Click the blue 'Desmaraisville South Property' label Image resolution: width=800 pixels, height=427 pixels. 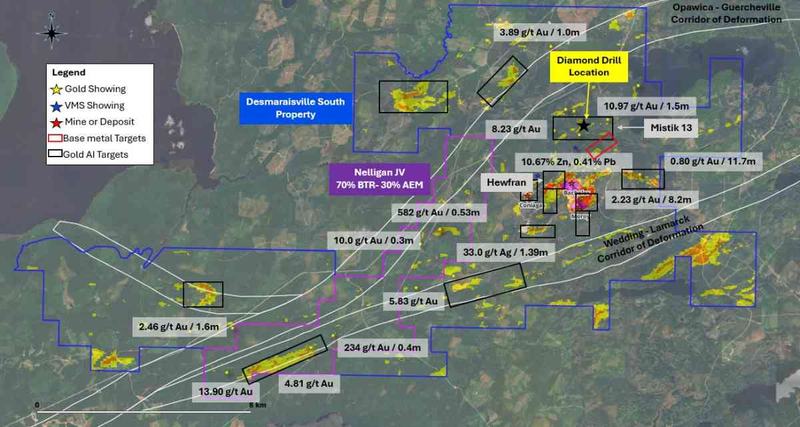coord(296,108)
